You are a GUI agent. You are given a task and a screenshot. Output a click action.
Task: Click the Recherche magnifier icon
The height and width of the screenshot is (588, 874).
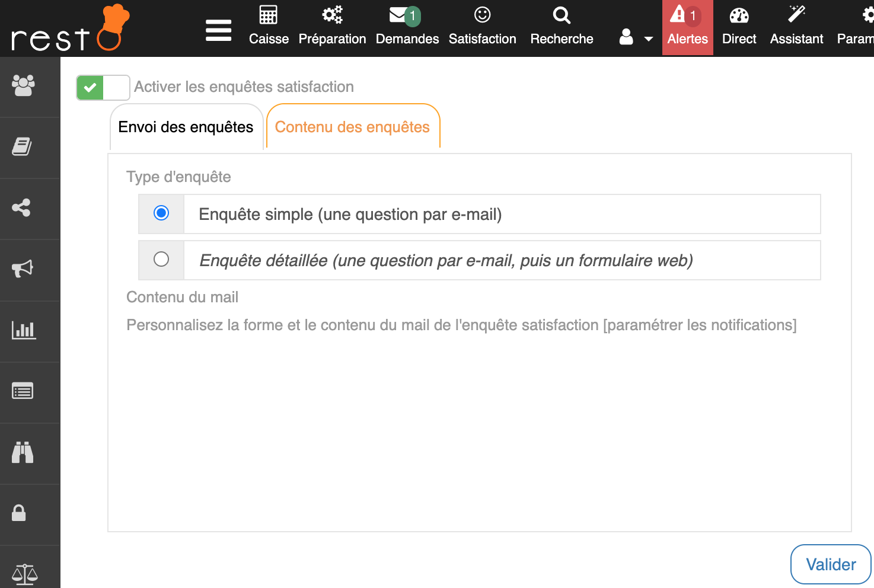point(562,15)
